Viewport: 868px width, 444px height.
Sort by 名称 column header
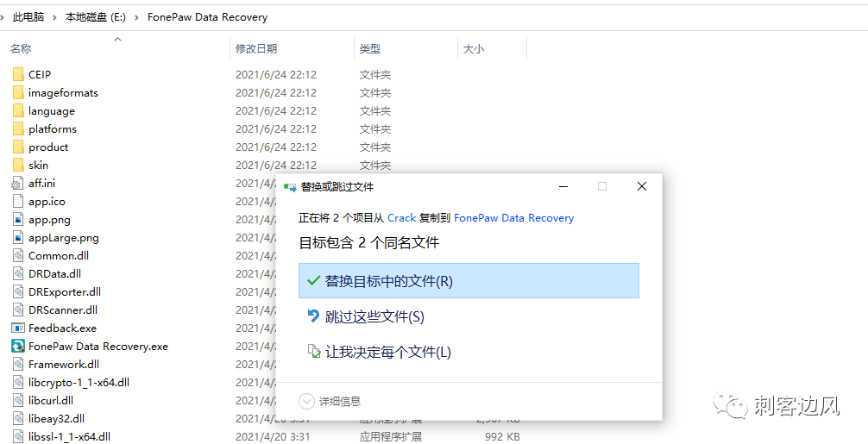21,48
